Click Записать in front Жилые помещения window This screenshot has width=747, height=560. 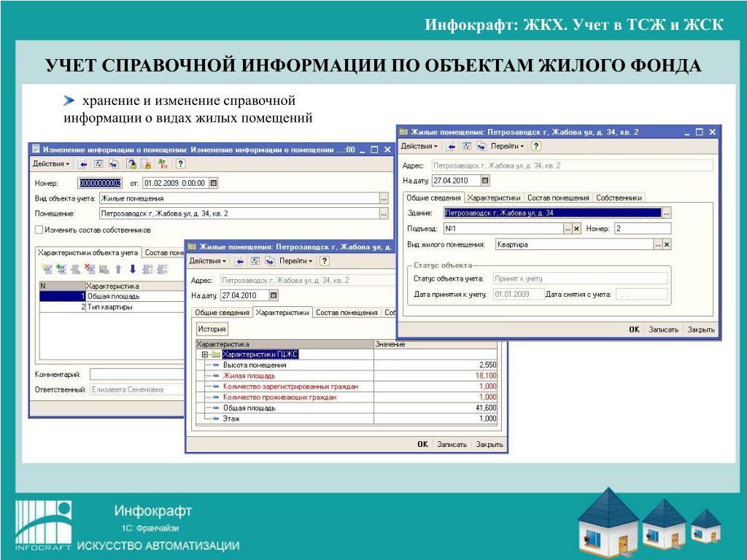tap(663, 330)
